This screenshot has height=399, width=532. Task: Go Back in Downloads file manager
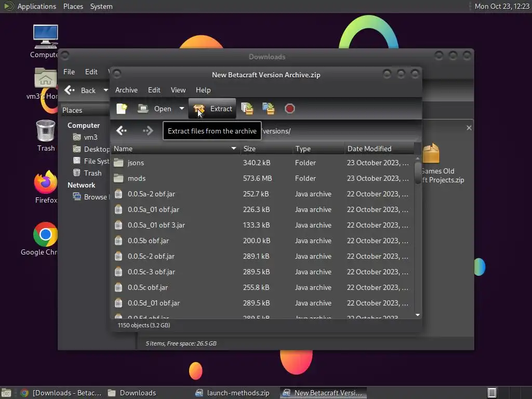(x=80, y=90)
